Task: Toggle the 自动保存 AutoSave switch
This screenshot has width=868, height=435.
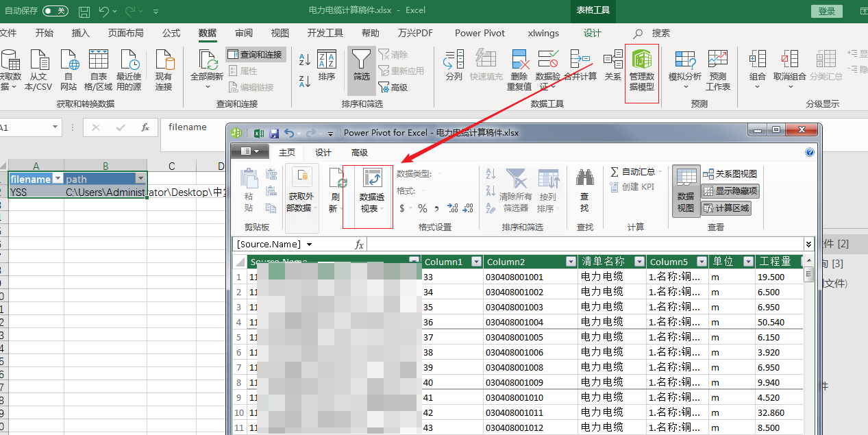Action: click(x=55, y=11)
